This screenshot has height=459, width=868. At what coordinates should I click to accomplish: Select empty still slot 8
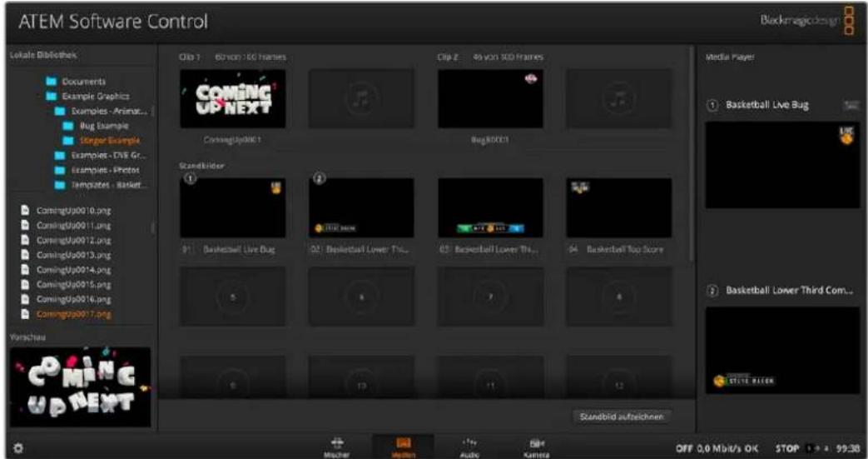(x=619, y=297)
